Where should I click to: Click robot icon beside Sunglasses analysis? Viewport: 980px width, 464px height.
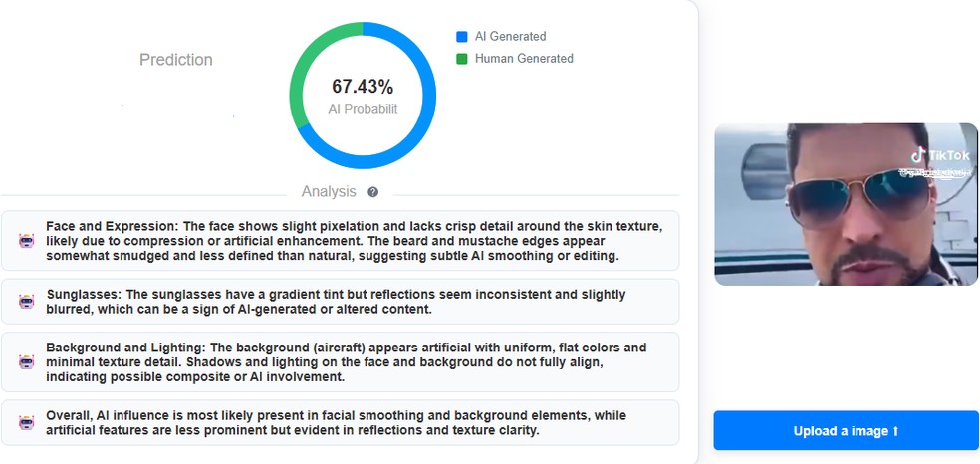click(x=26, y=302)
